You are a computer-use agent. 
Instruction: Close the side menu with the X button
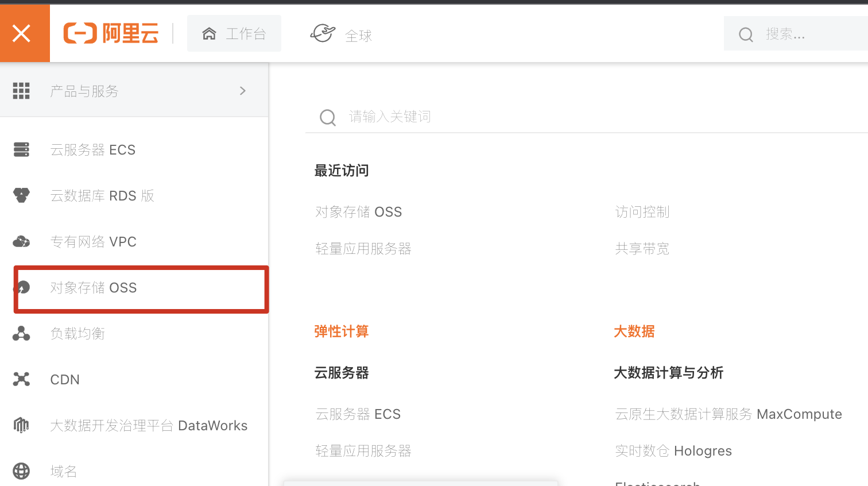(x=22, y=34)
